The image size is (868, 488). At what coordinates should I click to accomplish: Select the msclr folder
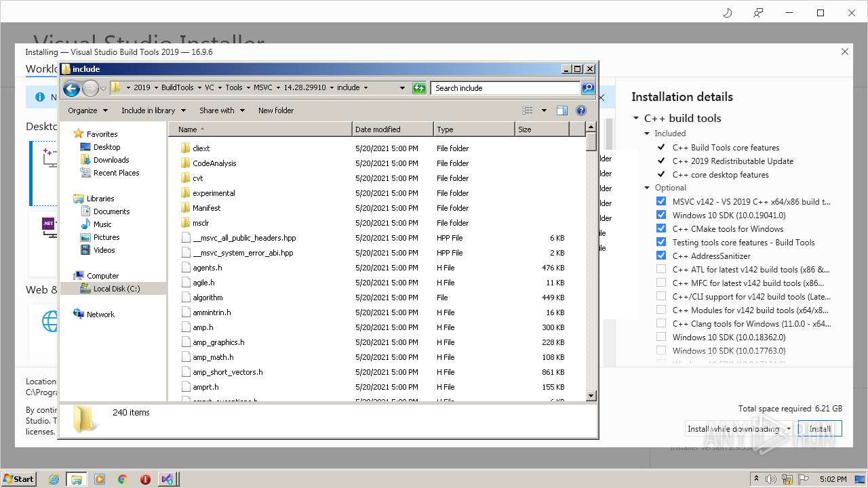[x=201, y=223]
